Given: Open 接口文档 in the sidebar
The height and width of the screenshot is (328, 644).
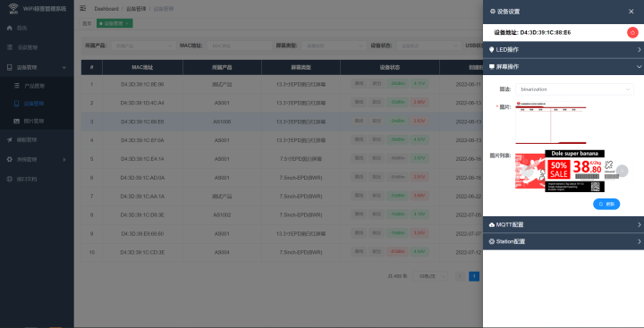Looking at the screenshot, I should tap(37, 179).
